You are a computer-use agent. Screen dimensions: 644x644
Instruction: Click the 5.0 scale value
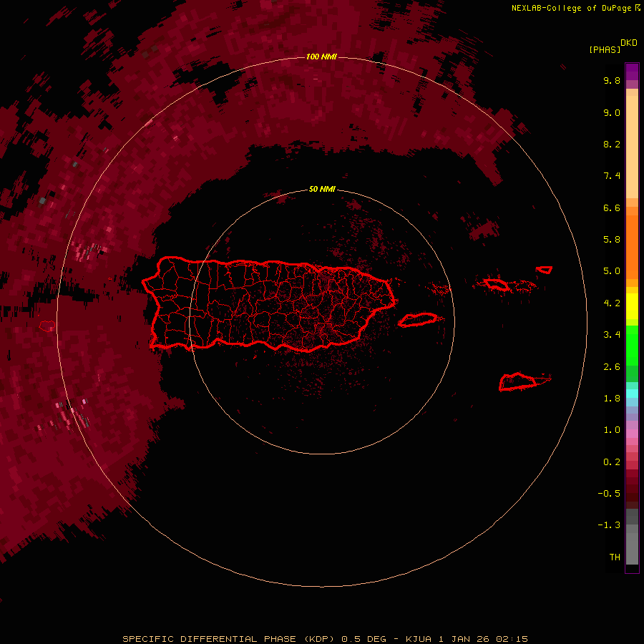pos(612,271)
